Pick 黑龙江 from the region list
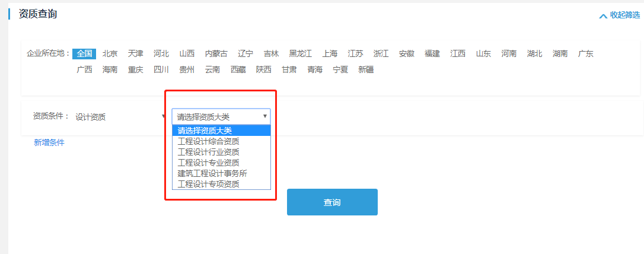 point(300,53)
